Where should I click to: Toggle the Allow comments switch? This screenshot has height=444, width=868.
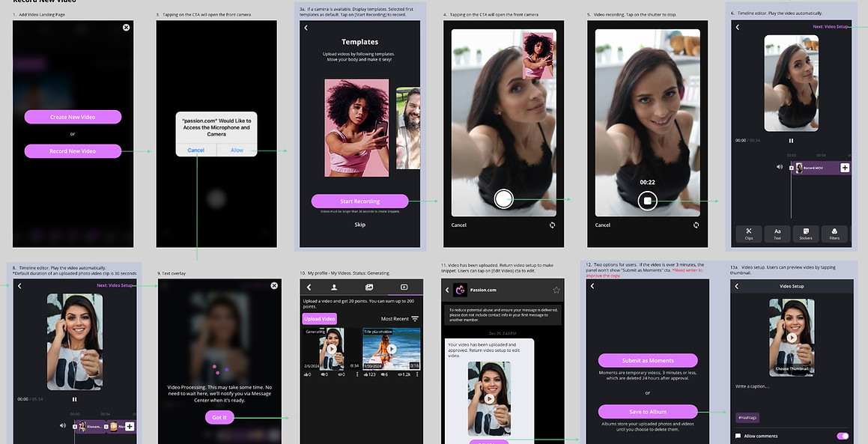(x=842, y=437)
